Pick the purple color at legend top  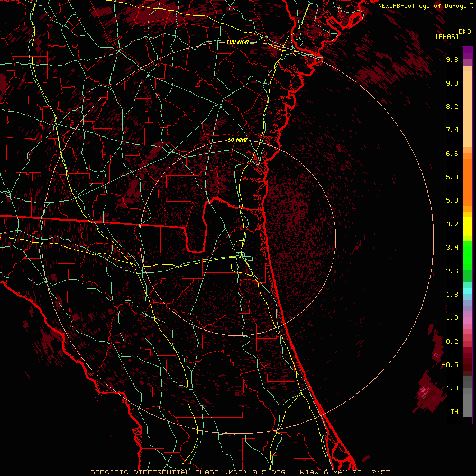pos(467,53)
